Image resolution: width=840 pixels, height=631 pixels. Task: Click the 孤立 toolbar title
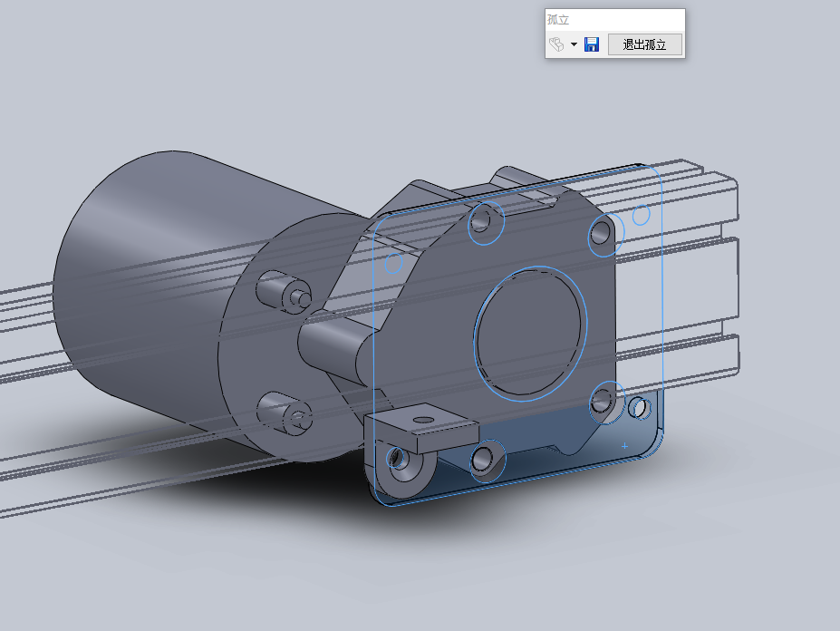coord(558,19)
